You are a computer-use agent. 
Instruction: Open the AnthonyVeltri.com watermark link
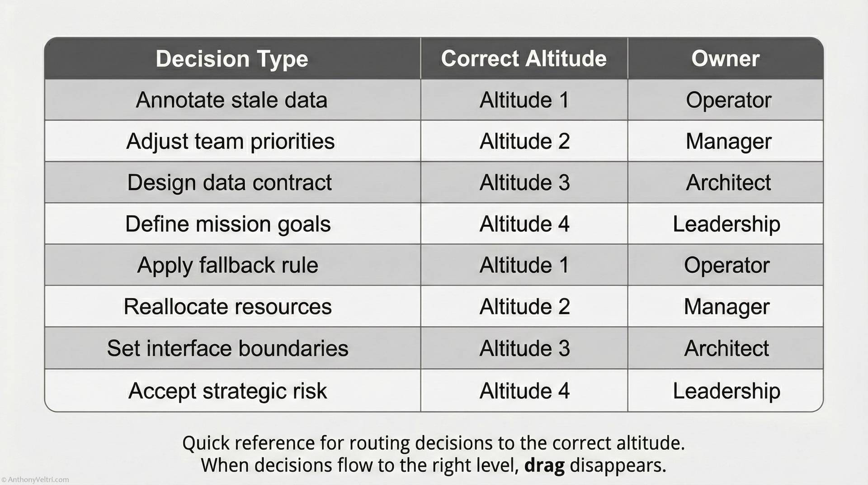35,480
